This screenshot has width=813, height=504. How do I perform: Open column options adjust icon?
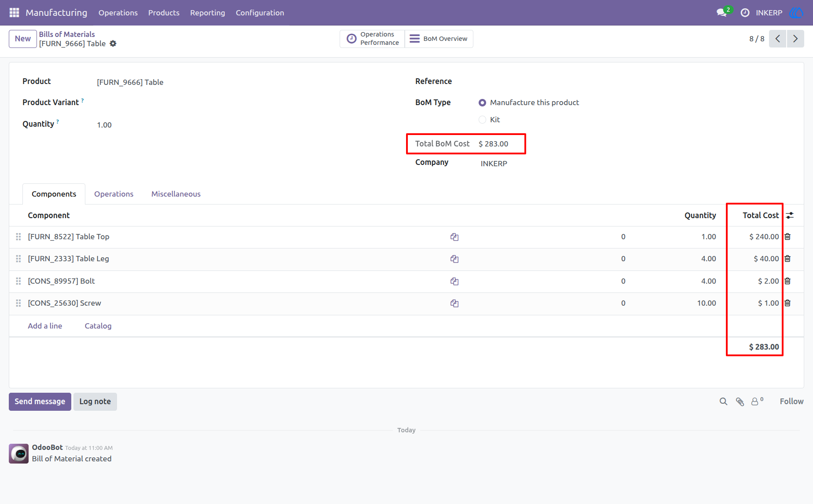(790, 215)
